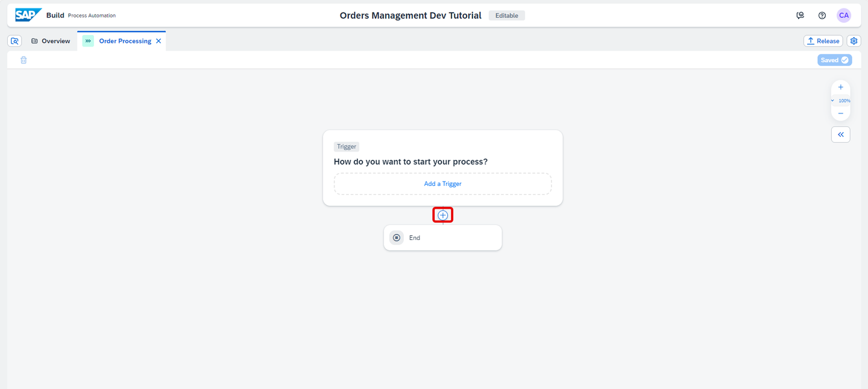Close the Order Processing tab
The width and height of the screenshot is (868, 389).
click(x=159, y=41)
